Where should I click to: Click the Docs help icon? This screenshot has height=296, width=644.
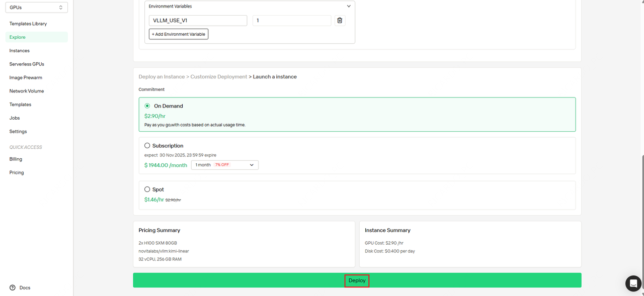[13, 287]
